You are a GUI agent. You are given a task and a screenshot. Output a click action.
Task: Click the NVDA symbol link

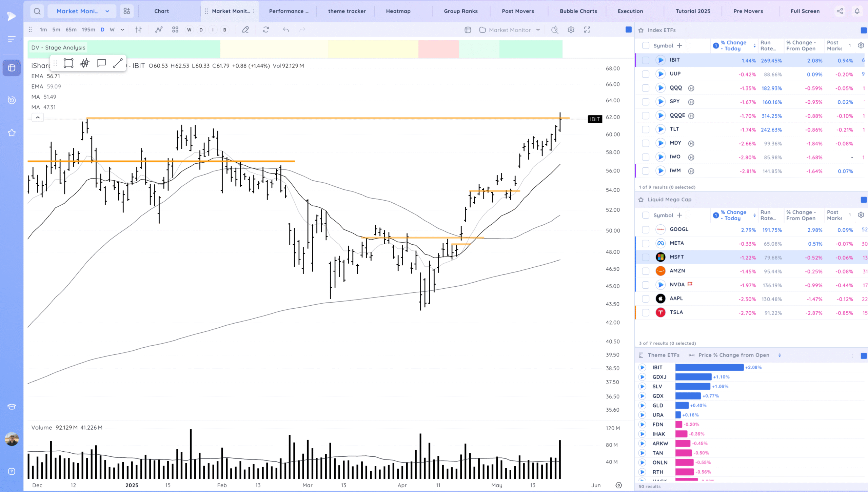tap(677, 285)
